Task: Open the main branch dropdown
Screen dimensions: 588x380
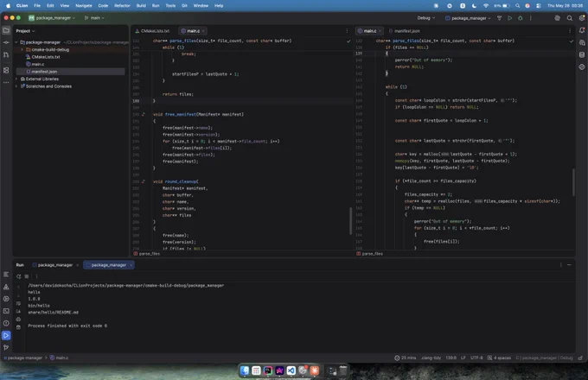Action: 94,18
